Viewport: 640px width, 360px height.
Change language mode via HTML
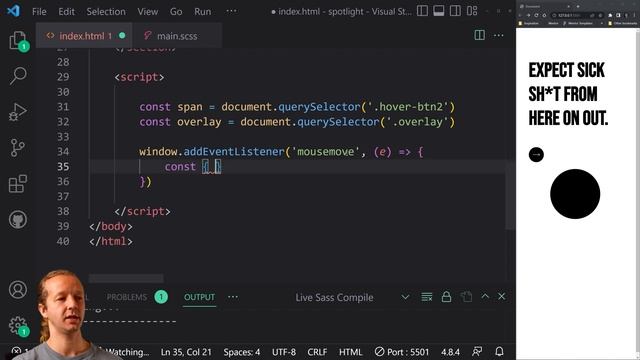coord(350,352)
